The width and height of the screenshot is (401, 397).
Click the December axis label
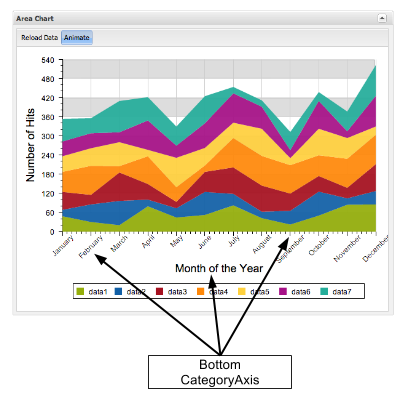pos(376,248)
